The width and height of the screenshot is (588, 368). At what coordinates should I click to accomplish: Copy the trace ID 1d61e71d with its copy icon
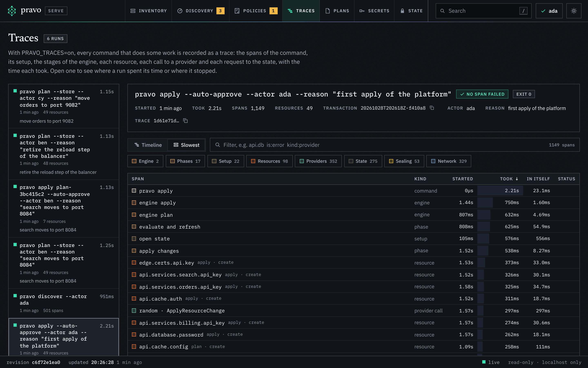[185, 121]
